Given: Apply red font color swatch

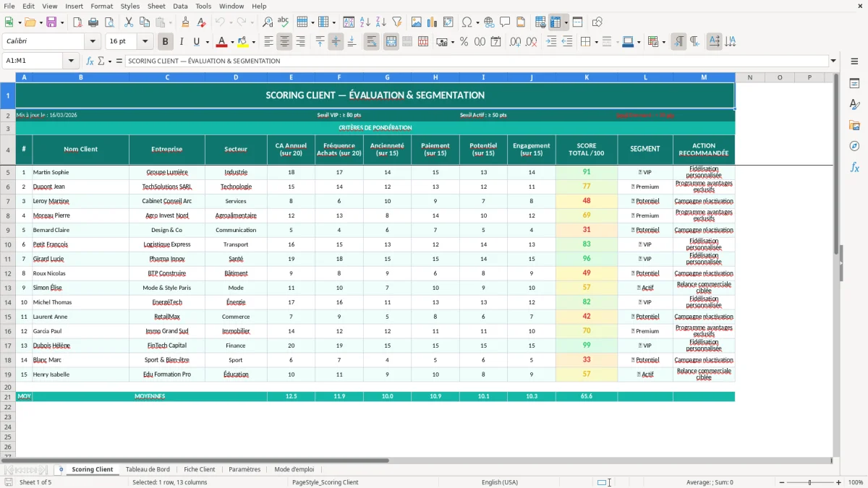Looking at the screenshot, I should pyautogui.click(x=221, y=42).
